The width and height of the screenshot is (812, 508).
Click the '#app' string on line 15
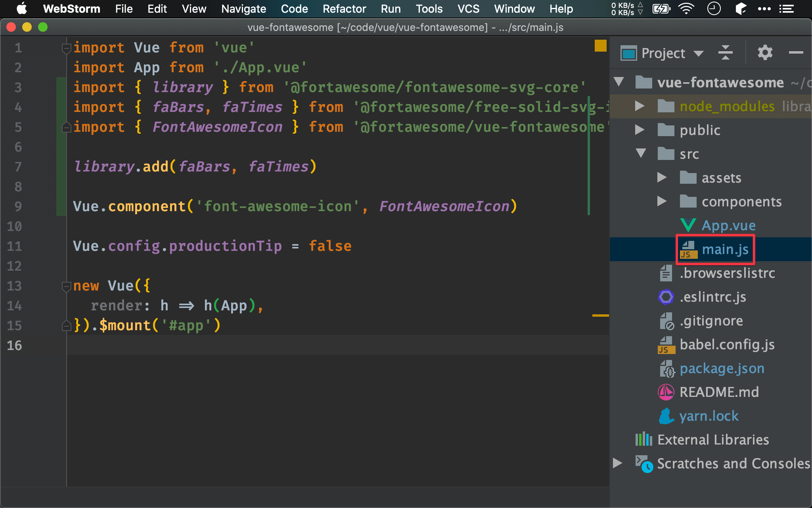tap(186, 325)
